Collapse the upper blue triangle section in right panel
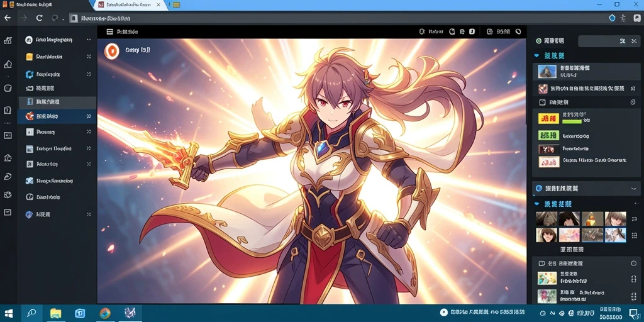Viewport: 644px width, 322px height. (536, 55)
